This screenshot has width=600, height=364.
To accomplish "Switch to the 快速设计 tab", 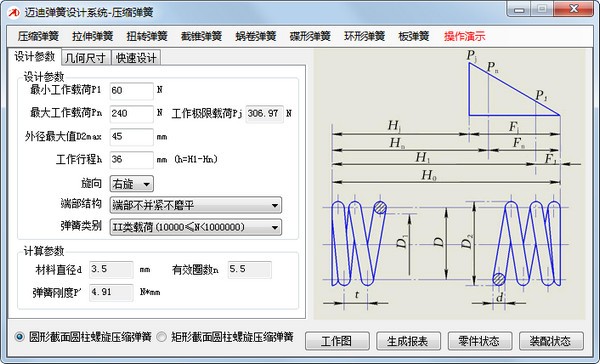I will 136,58.
